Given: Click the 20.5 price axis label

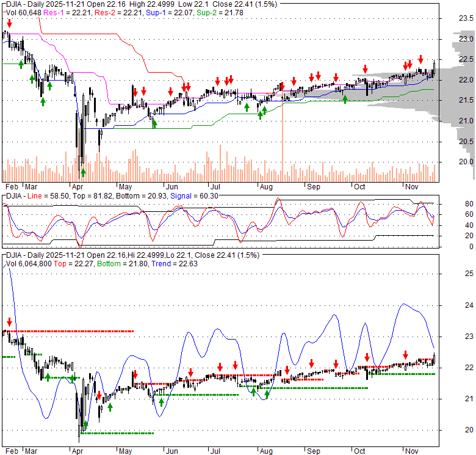Looking at the screenshot, I should [466, 142].
